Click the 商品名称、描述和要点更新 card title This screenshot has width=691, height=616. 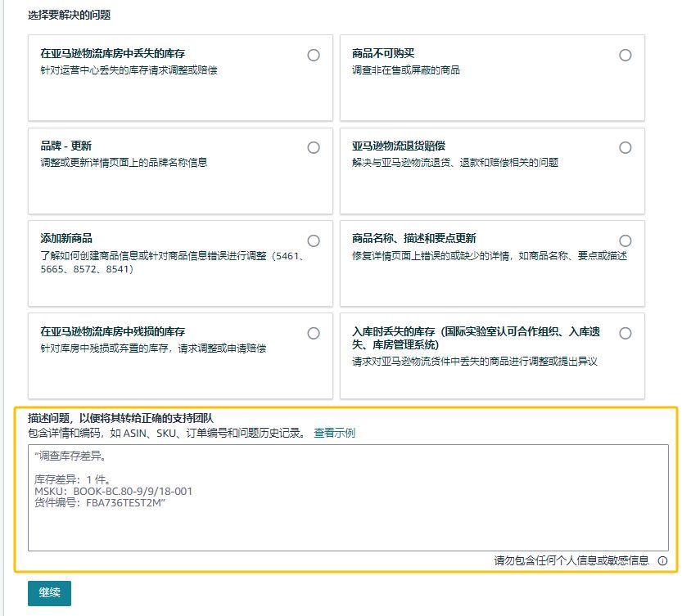pos(413,239)
